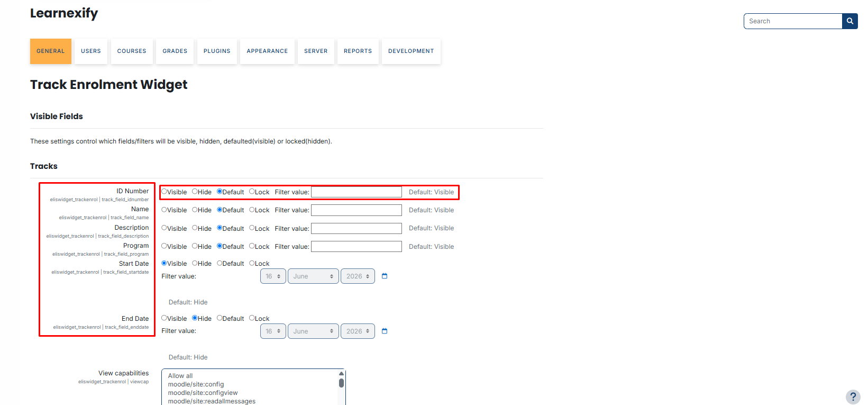This screenshot has width=868, height=405.
Task: Open the Reports tab
Action: pos(358,51)
